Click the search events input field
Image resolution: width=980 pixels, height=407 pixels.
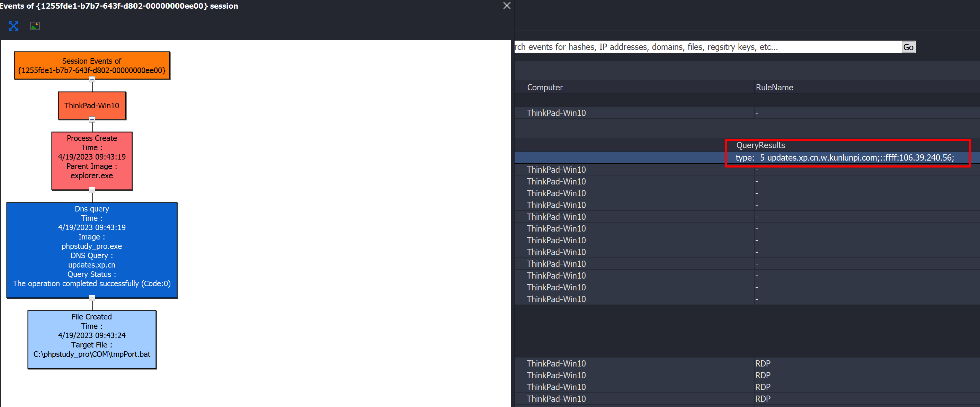(707, 47)
